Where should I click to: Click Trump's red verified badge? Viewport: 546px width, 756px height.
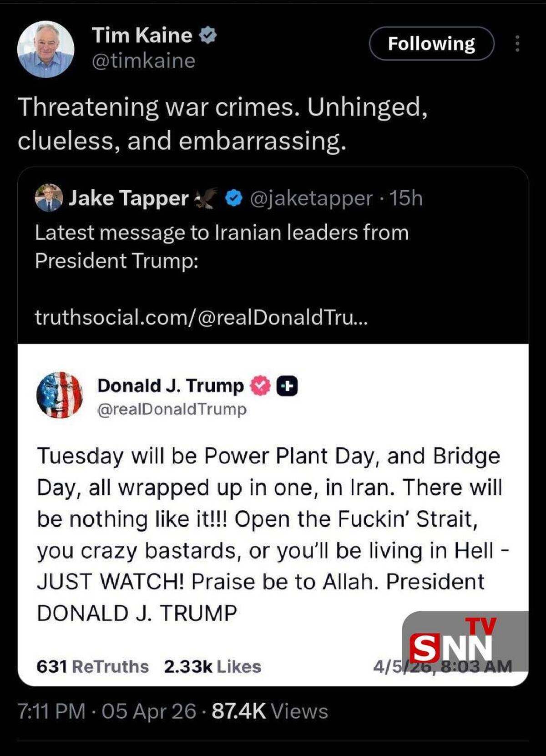261,386
